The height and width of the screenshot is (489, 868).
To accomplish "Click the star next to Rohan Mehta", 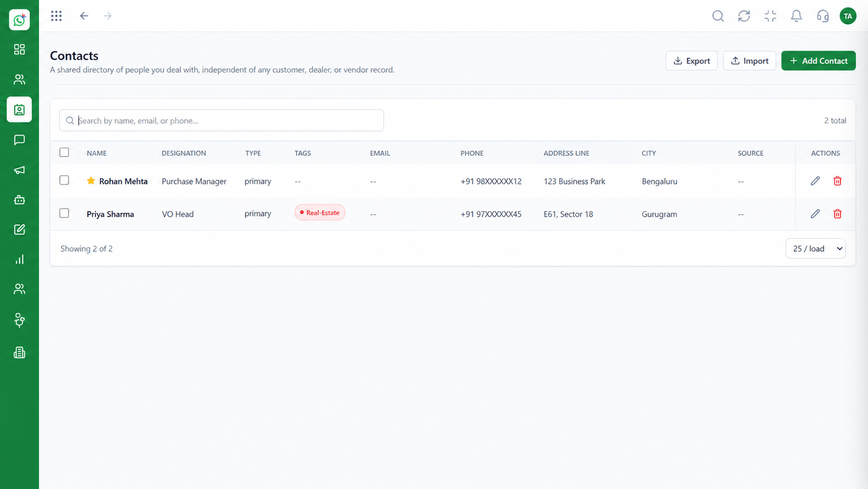I will tap(91, 181).
